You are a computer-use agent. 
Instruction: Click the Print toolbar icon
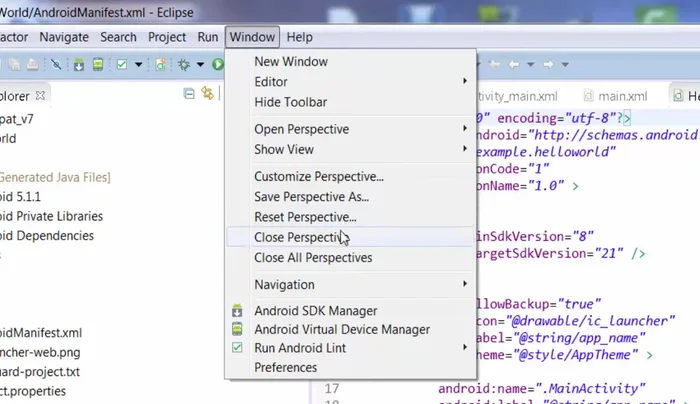point(33,65)
